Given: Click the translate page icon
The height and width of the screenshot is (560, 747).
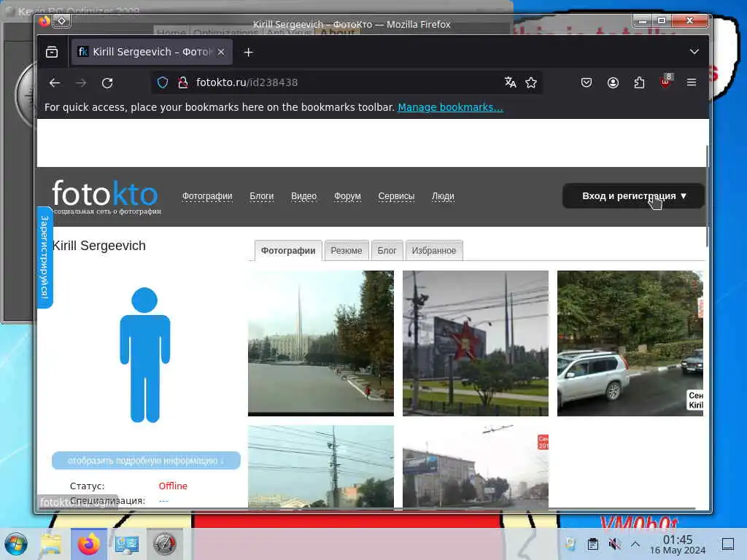Looking at the screenshot, I should (510, 82).
